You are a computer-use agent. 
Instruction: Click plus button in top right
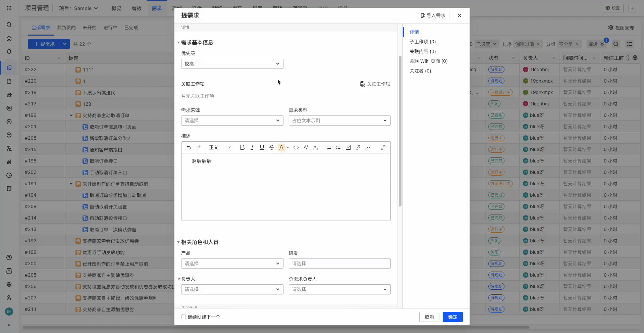633,8
